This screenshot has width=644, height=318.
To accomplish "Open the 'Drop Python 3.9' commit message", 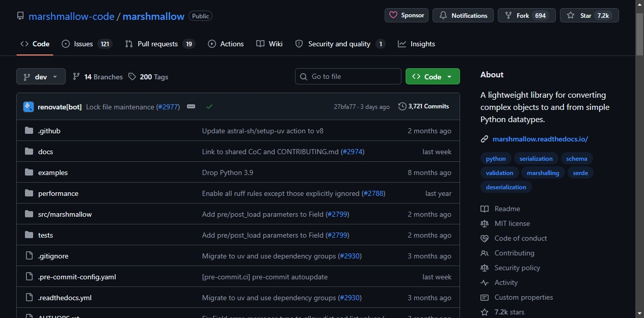I will coord(228,172).
